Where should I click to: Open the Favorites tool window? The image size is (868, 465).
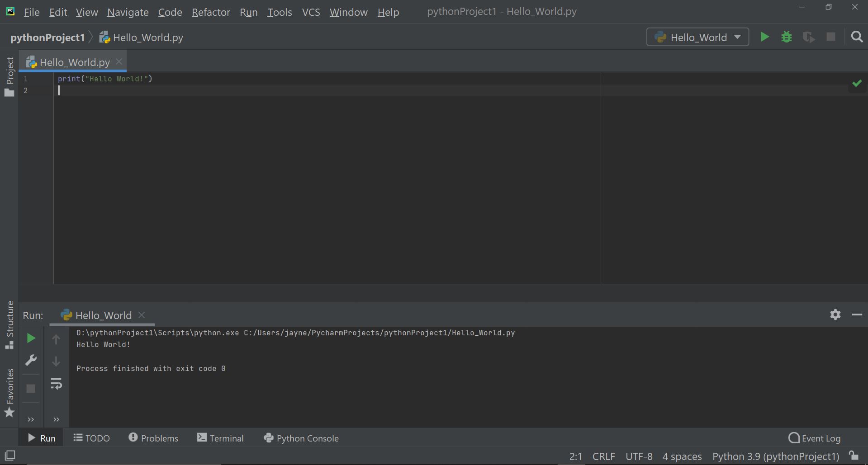click(9, 393)
